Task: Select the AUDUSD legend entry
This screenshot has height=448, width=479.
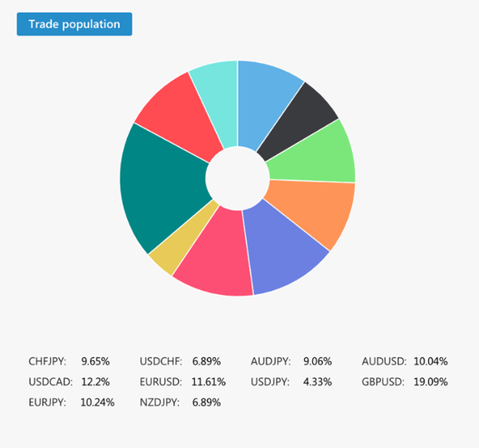Action: [x=384, y=362]
